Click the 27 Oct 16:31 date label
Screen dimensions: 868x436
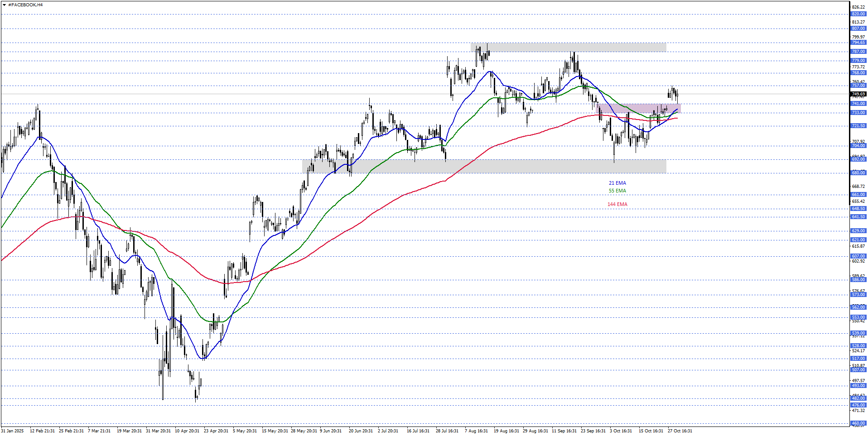pos(680,431)
